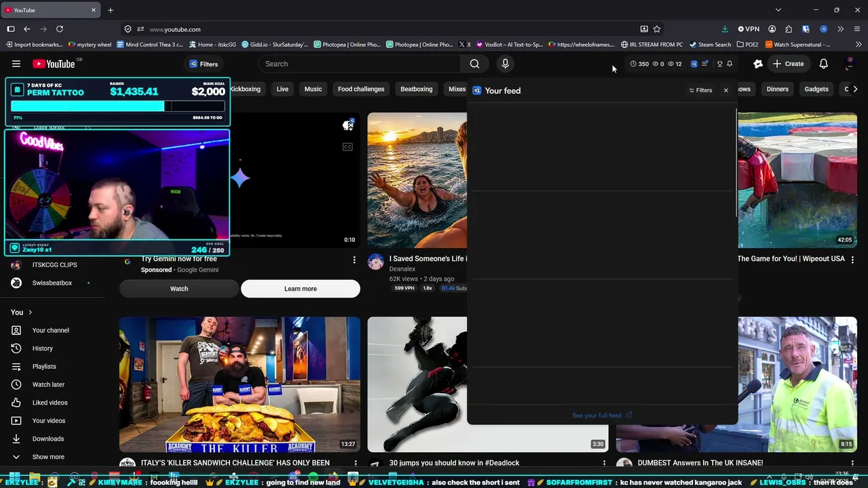Open options menu for the Wipeout USA video
868x488 pixels.
click(852, 260)
